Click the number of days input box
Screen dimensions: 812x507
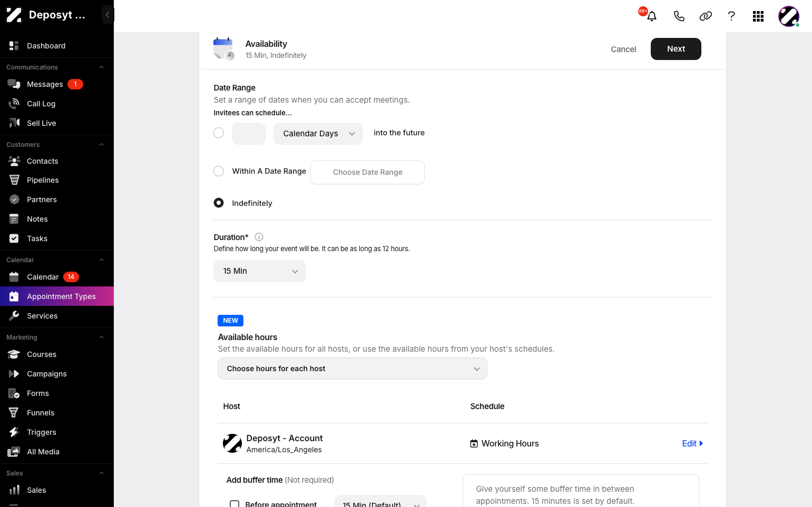(249, 134)
